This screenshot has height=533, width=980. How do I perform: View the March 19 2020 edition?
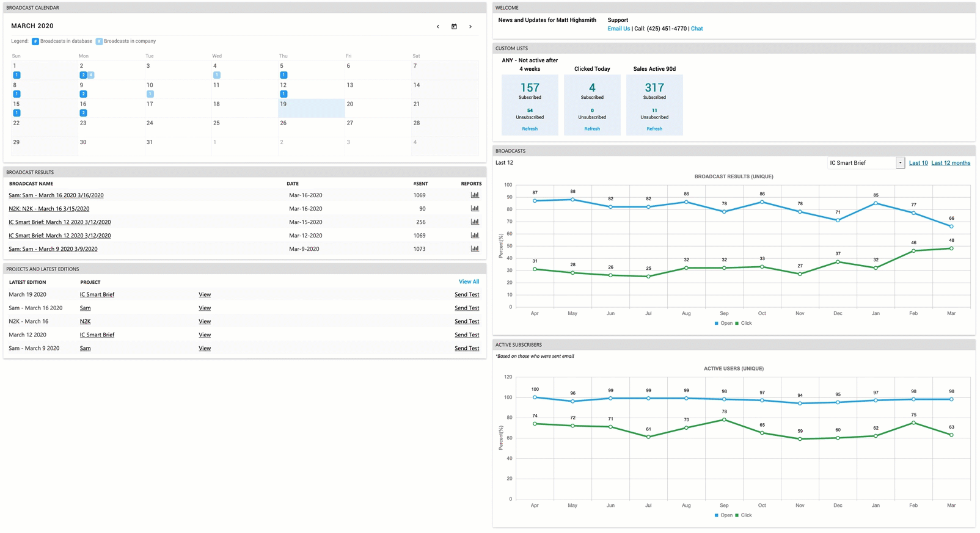click(x=205, y=295)
